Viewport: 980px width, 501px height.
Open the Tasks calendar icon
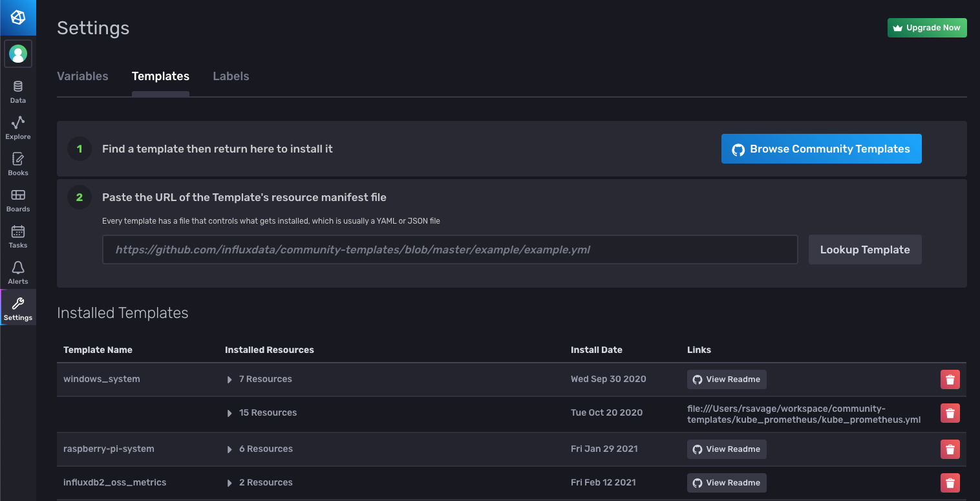tap(17, 235)
